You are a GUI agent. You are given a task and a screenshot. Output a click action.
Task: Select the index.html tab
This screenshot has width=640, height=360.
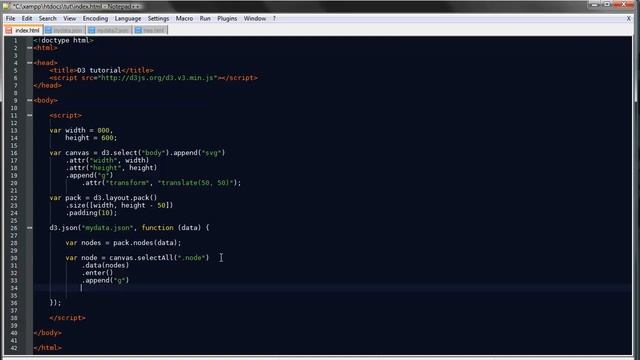[x=24, y=30]
